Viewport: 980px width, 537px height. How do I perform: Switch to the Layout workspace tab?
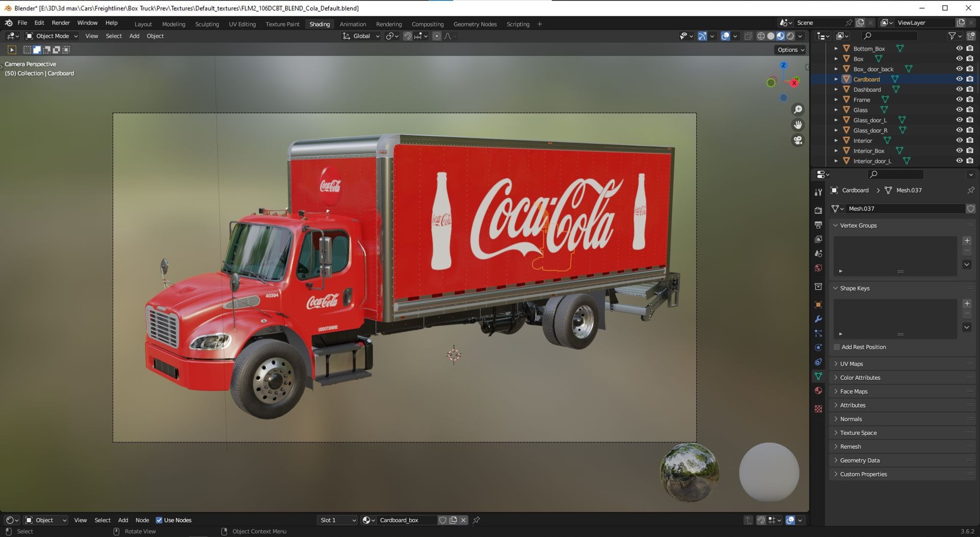point(143,24)
